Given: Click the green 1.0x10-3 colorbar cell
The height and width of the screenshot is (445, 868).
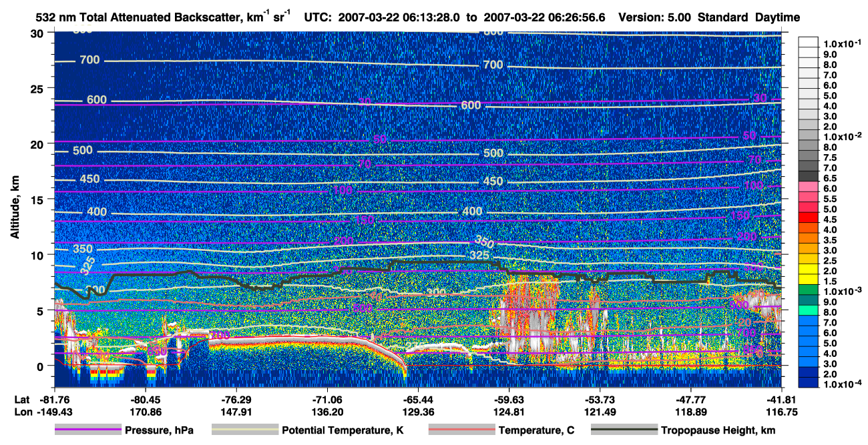Looking at the screenshot, I should [x=809, y=291].
